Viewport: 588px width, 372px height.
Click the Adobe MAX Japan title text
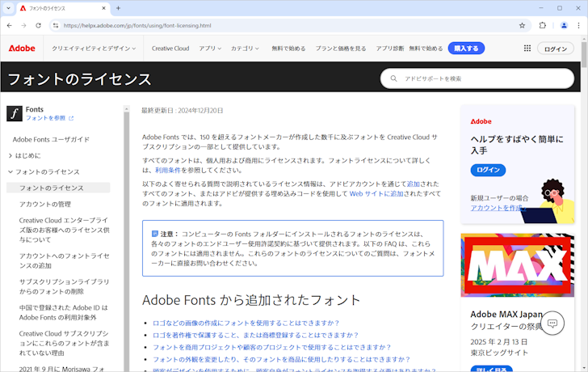point(506,315)
